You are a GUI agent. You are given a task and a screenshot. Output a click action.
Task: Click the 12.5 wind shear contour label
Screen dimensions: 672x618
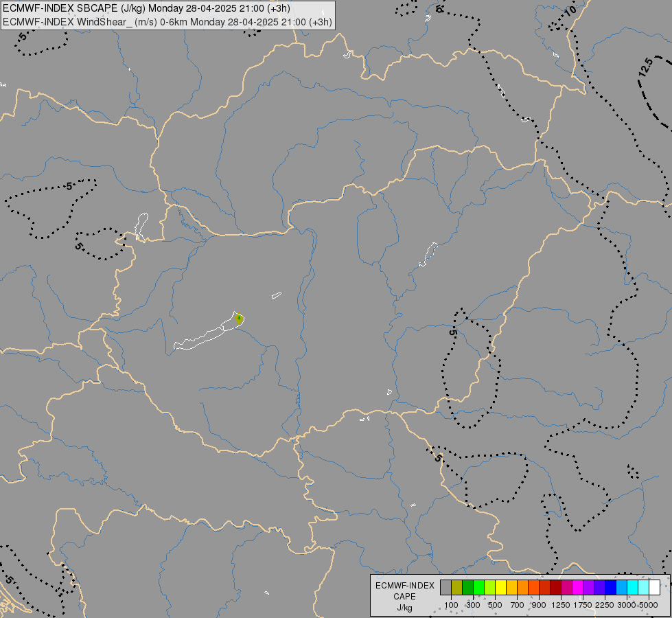[x=645, y=67]
